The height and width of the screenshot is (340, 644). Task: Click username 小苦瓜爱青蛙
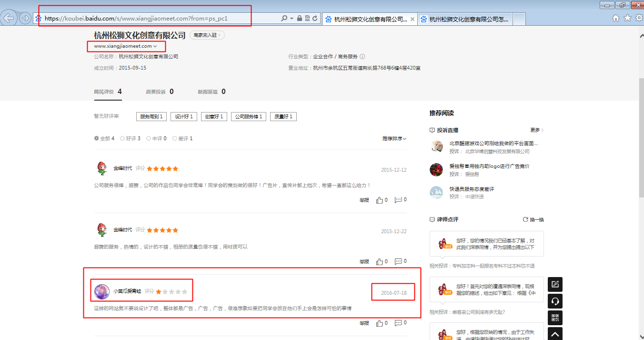[x=127, y=291]
